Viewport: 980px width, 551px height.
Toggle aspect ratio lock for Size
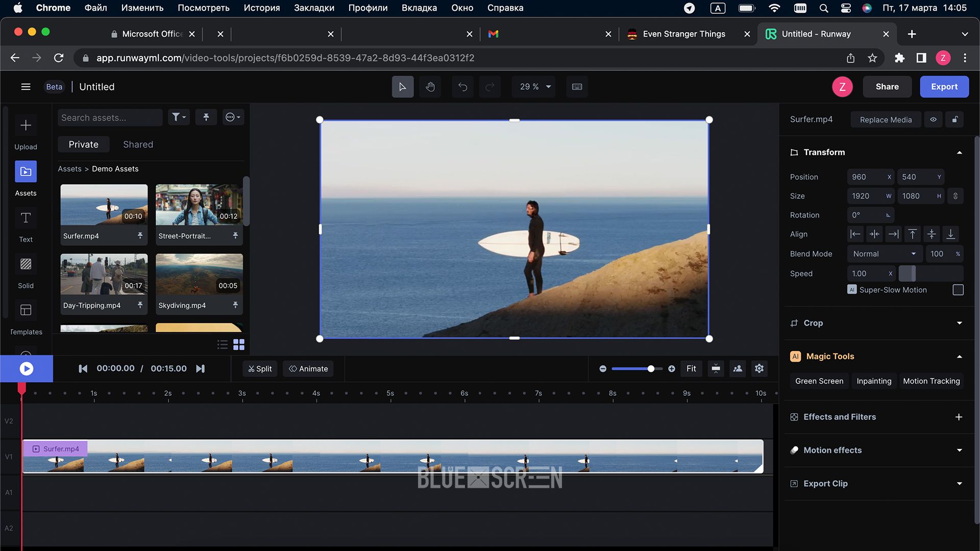tap(955, 196)
